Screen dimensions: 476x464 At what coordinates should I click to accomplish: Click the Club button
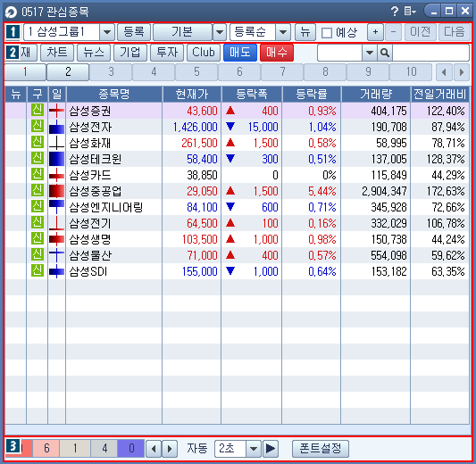tap(204, 53)
